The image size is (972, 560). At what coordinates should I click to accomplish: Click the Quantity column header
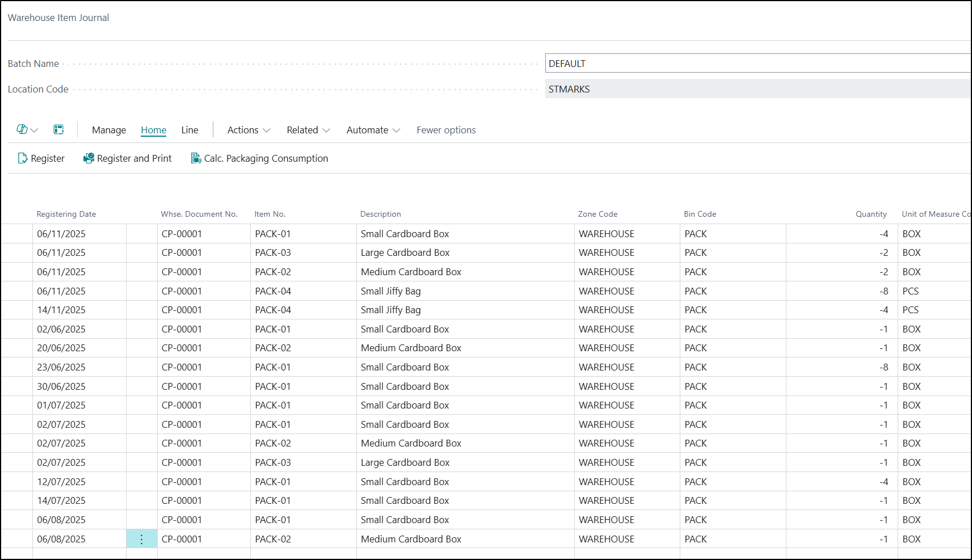tap(870, 214)
